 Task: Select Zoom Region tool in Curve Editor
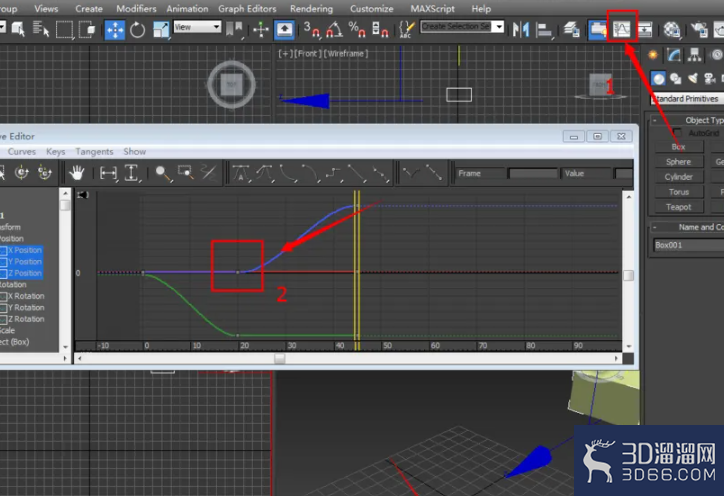point(186,173)
